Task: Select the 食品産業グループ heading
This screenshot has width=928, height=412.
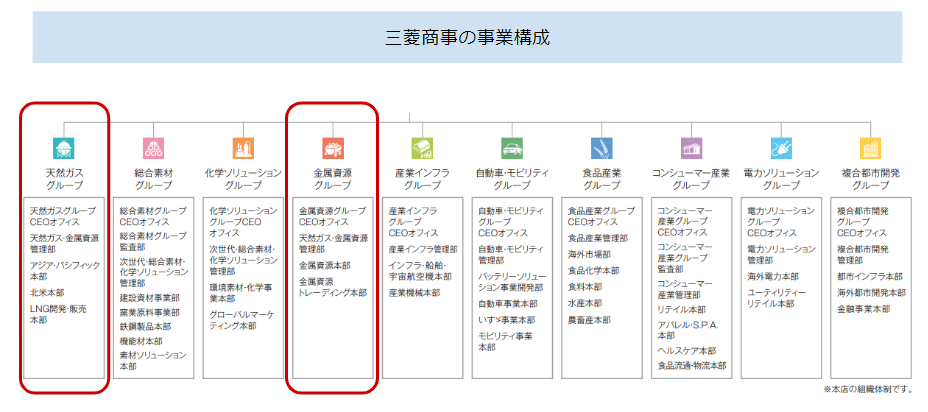Action: 602,179
